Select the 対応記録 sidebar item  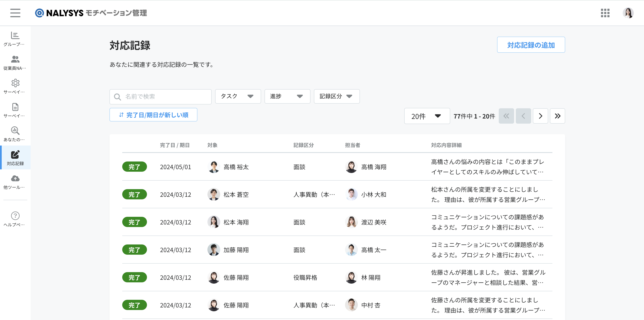(15, 158)
